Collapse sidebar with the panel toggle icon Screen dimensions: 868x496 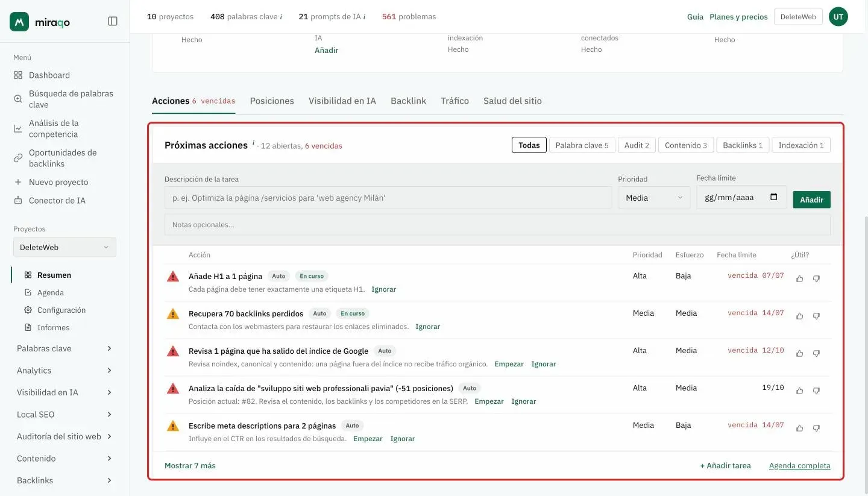113,21
